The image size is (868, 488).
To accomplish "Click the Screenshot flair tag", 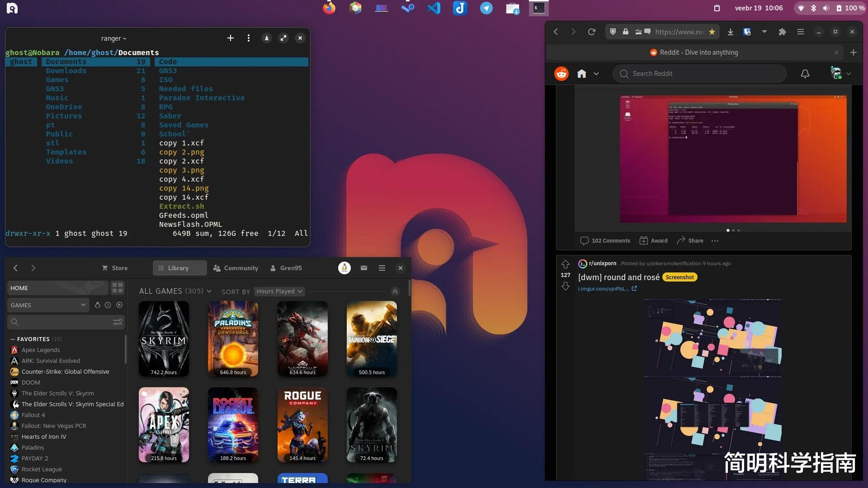I will [x=679, y=277].
